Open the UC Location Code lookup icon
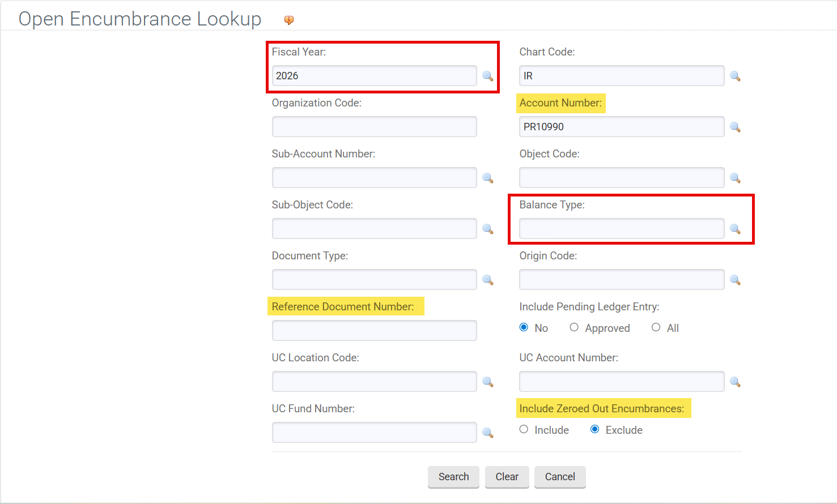The height and width of the screenshot is (504, 837). click(x=488, y=382)
